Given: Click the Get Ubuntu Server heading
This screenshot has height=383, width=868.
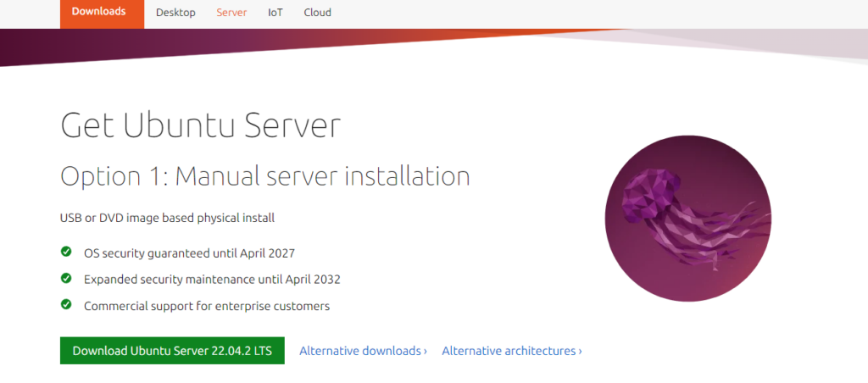Looking at the screenshot, I should pos(200,126).
